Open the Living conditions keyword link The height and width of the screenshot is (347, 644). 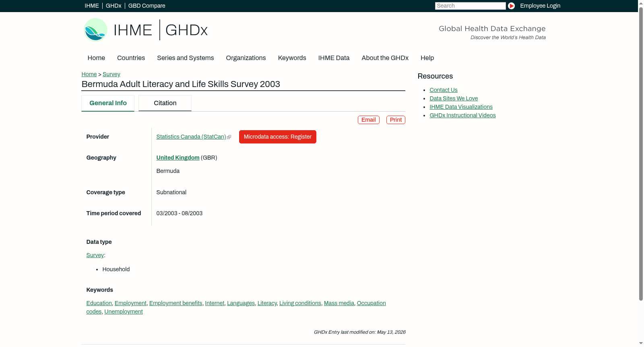point(300,303)
